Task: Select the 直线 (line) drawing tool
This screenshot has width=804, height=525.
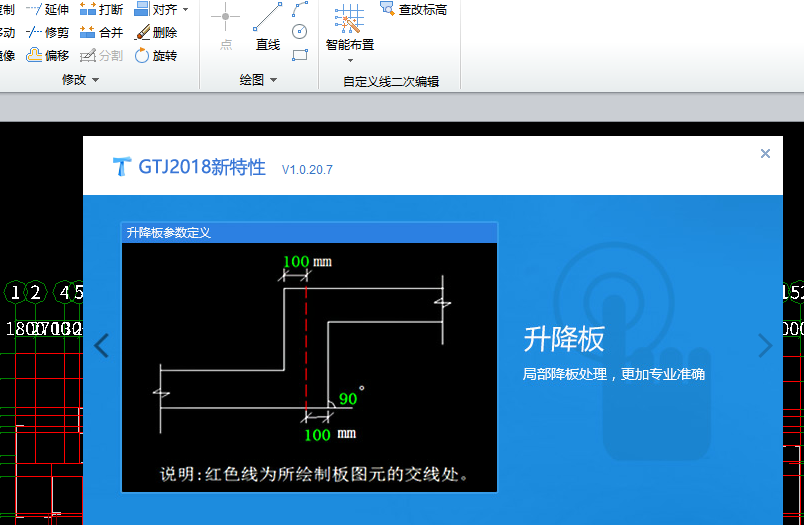Action: coord(268,27)
